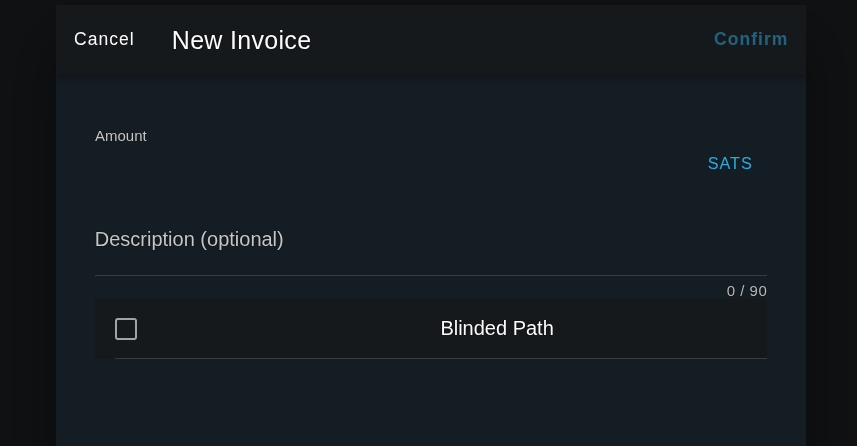Viewport: 857px width, 446px height.
Task: Click the Description (optional) text field
Action: pyautogui.click(x=430, y=240)
